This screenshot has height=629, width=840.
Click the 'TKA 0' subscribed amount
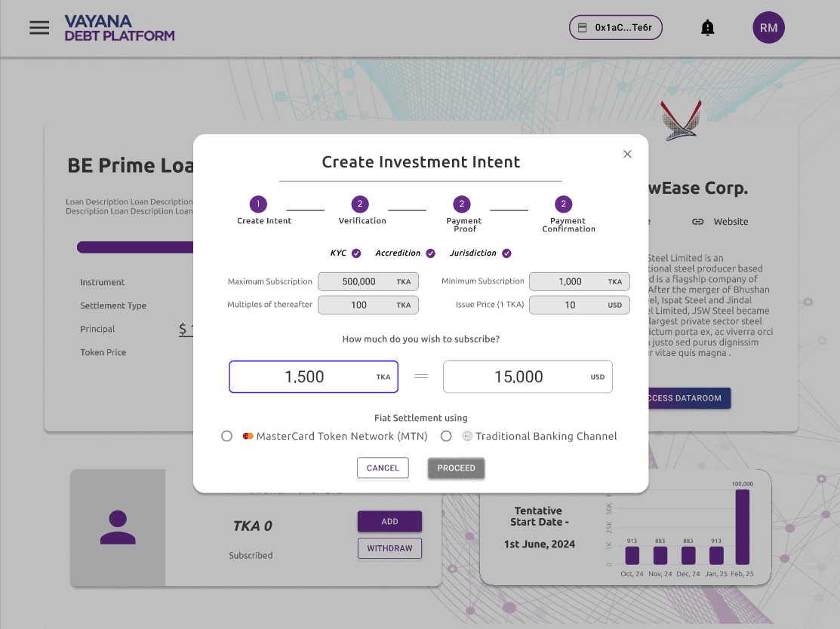coord(252,526)
